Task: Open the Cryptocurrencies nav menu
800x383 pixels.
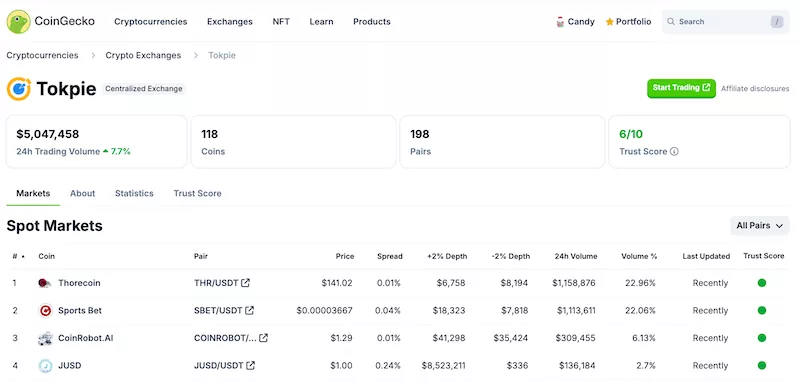Action: pyautogui.click(x=151, y=22)
